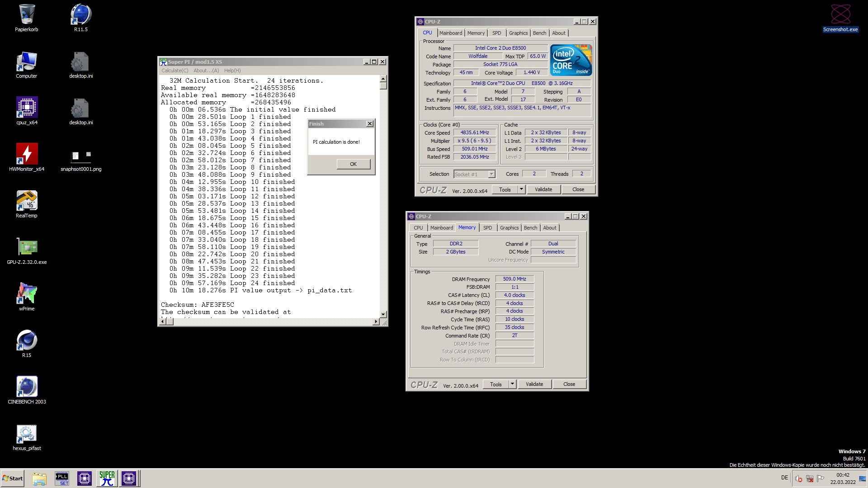
Task: Open Windows Explorer from the taskbar
Action: pyautogui.click(x=39, y=479)
